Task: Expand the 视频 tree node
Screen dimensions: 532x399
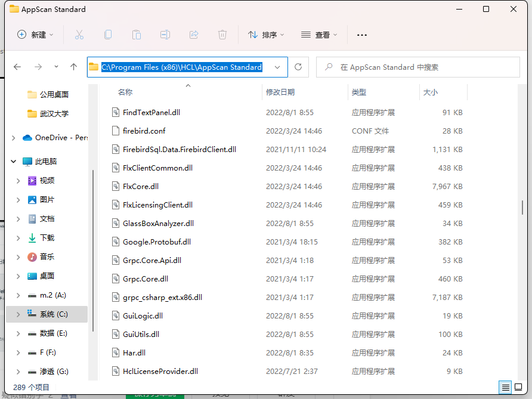Action: pos(18,181)
